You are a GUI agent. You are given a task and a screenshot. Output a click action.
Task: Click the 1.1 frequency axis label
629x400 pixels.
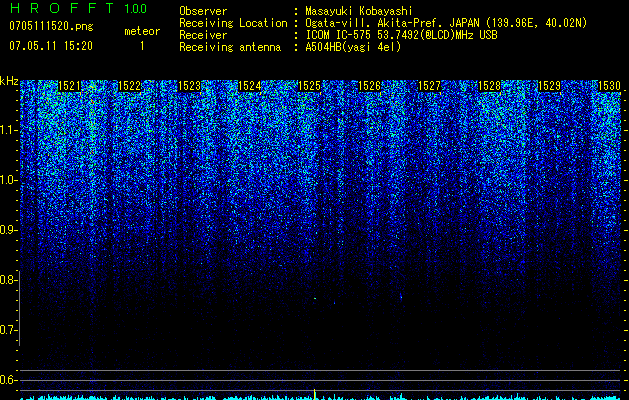tap(9, 130)
